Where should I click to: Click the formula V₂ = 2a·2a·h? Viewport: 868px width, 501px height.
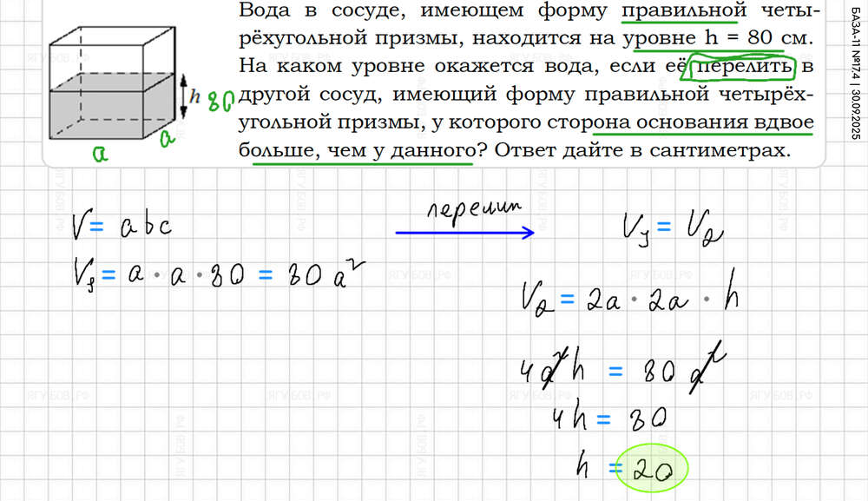(631, 300)
